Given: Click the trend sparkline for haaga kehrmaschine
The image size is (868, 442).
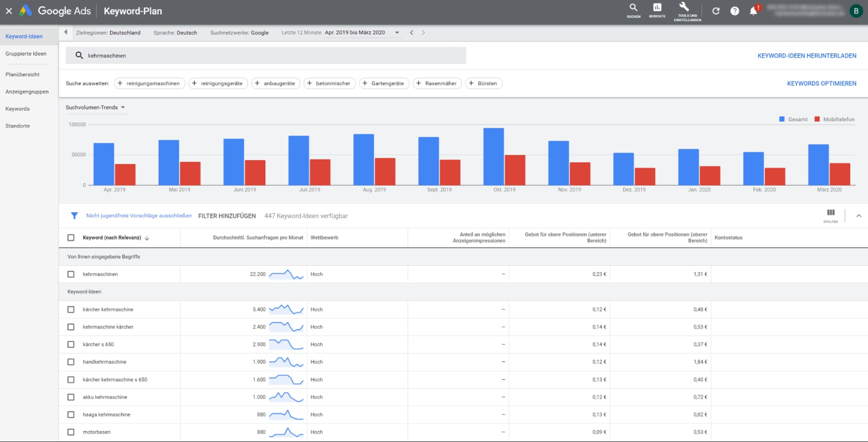Looking at the screenshot, I should [286, 415].
